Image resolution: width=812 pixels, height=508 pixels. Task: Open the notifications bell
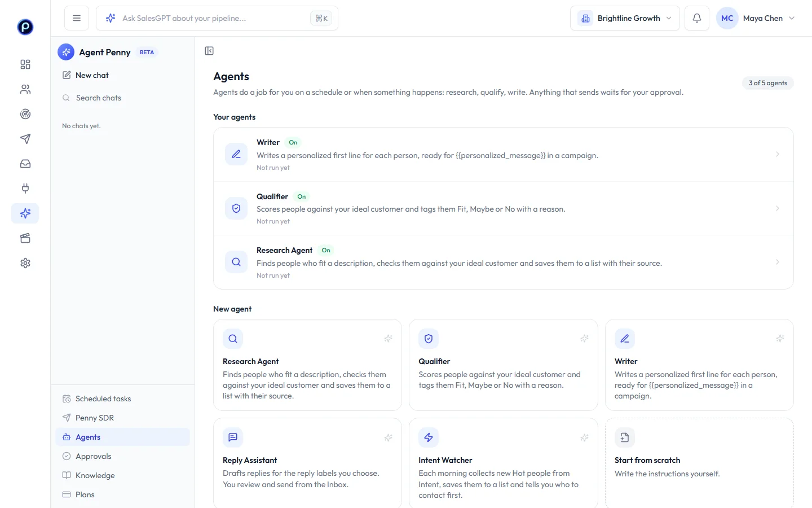[697, 18]
